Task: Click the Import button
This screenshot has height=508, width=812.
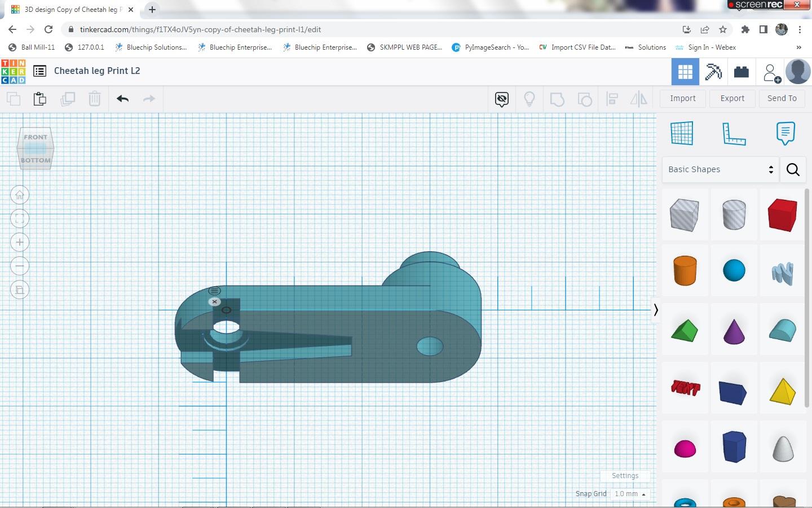Action: point(683,98)
